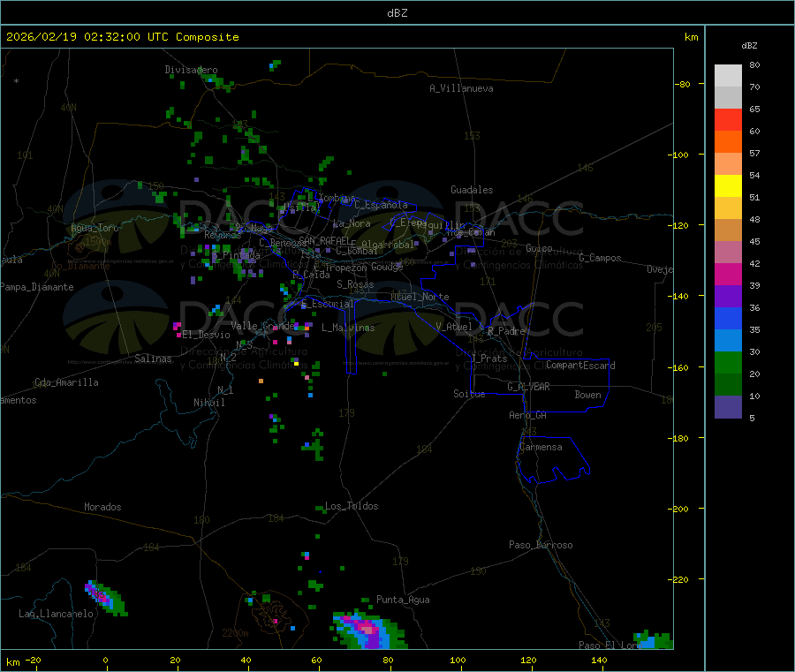Screen dimensions: 795x672
Task: Click the Valle_Grande map label
Action: click(262, 326)
